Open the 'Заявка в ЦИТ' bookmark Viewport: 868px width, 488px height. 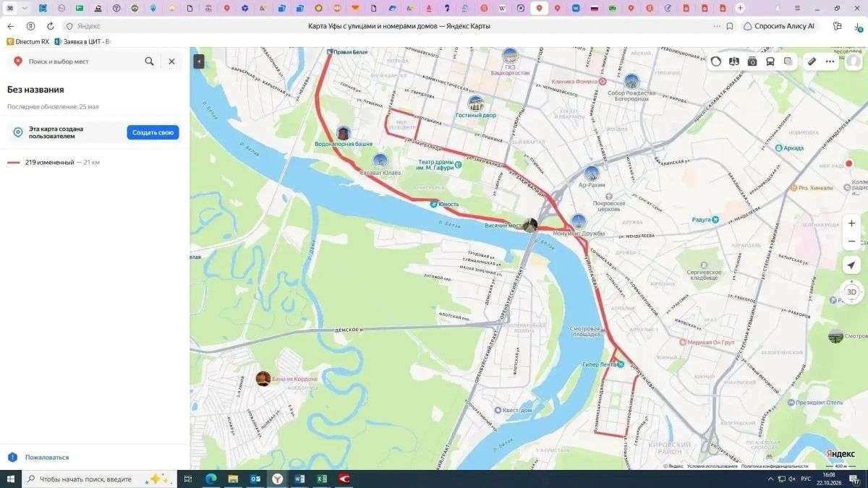[x=83, y=41]
